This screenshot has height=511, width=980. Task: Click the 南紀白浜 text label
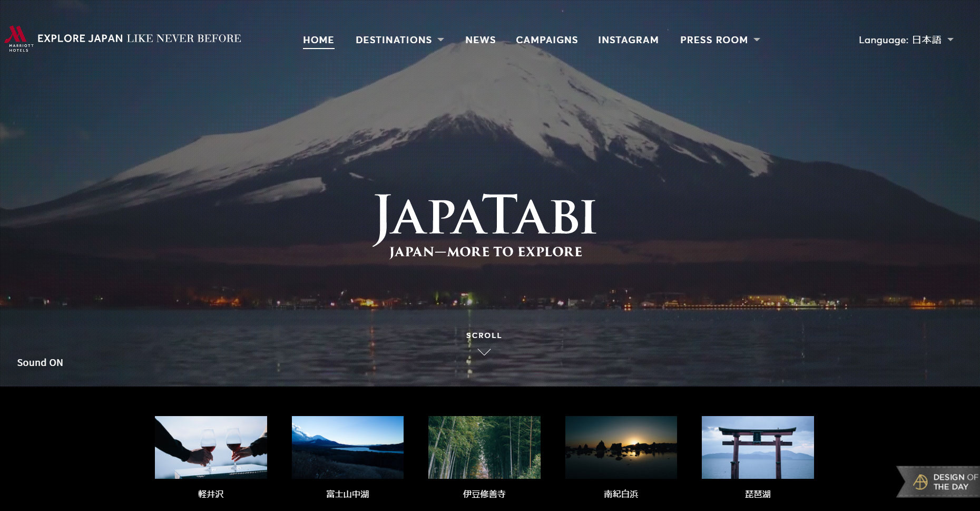coord(621,494)
